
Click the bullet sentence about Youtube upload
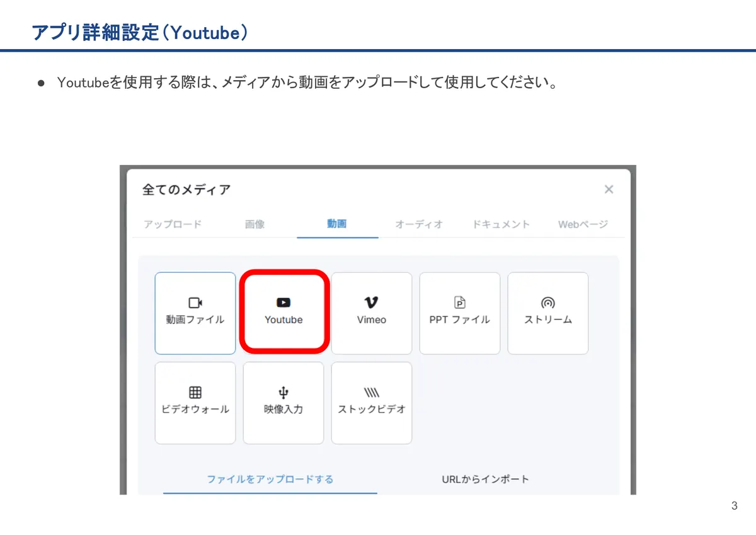coord(307,83)
